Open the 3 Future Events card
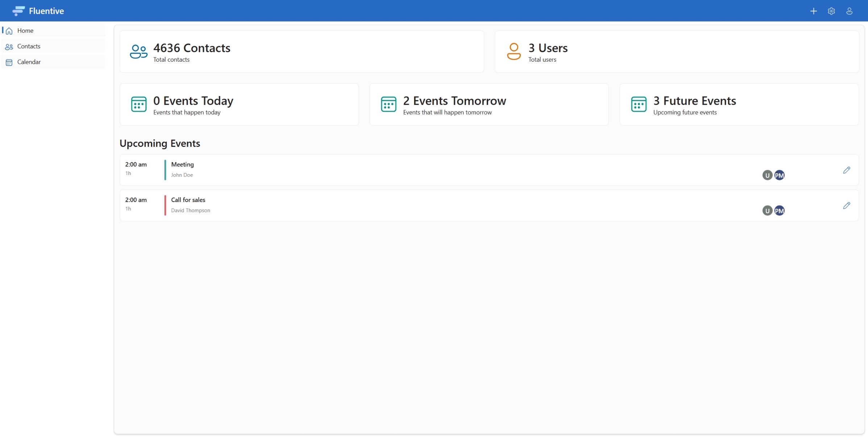868x437 pixels. (739, 104)
